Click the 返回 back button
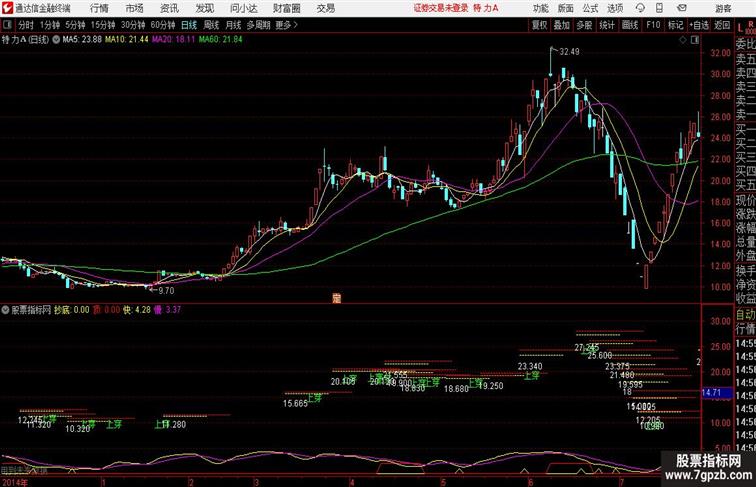The width and height of the screenshot is (756, 487). [x=722, y=25]
